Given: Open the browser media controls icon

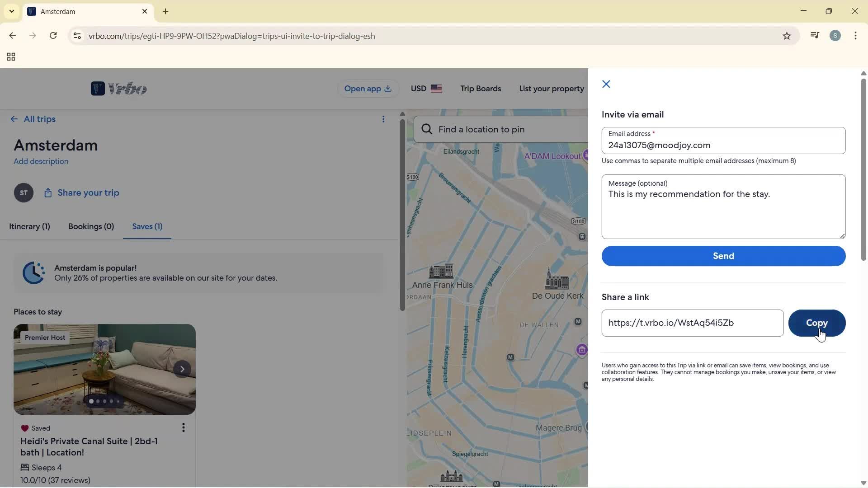Looking at the screenshot, I should pyautogui.click(x=815, y=35).
